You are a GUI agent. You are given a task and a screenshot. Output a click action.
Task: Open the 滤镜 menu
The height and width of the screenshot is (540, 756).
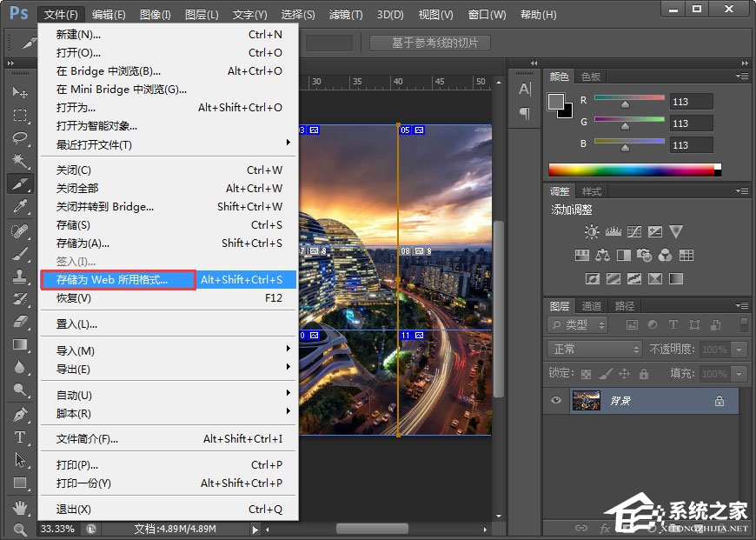(x=347, y=14)
